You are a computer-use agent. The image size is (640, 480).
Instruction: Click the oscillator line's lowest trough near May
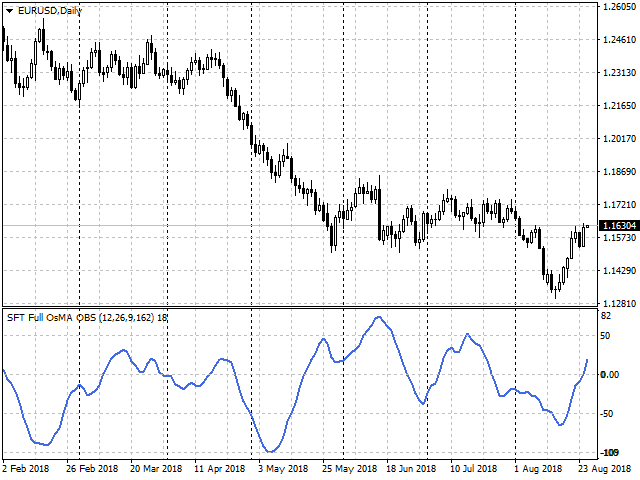point(268,452)
